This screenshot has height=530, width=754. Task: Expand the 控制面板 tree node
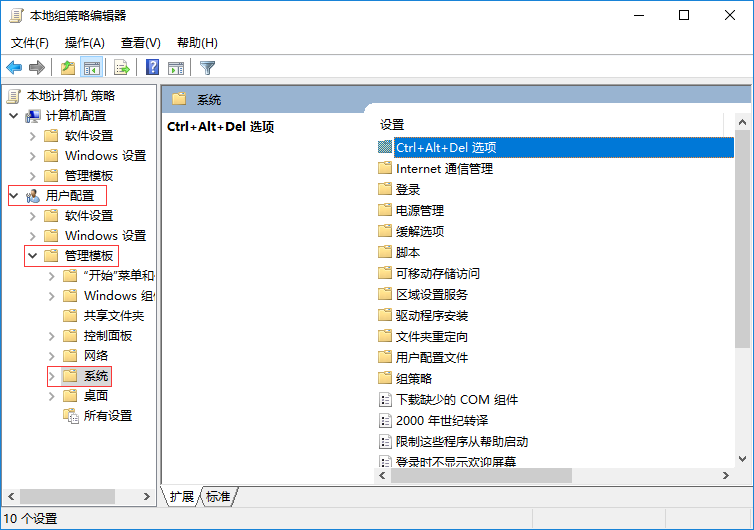tap(52, 336)
